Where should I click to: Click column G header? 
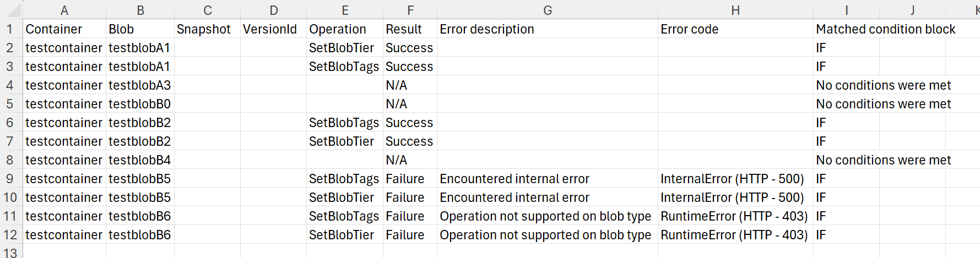coord(547,10)
